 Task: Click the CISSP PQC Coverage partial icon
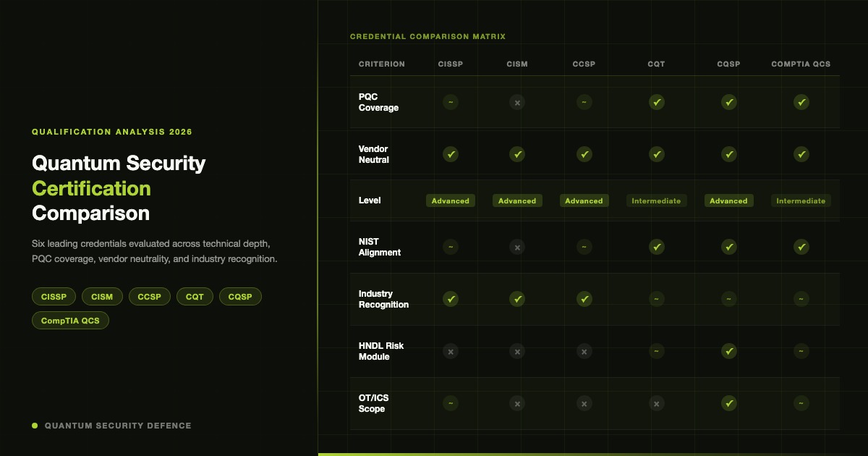(x=451, y=102)
